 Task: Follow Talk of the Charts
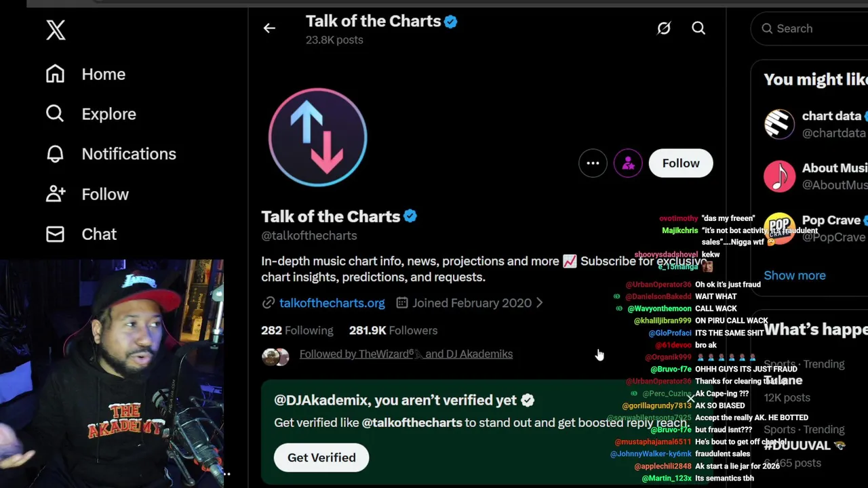pos(680,163)
